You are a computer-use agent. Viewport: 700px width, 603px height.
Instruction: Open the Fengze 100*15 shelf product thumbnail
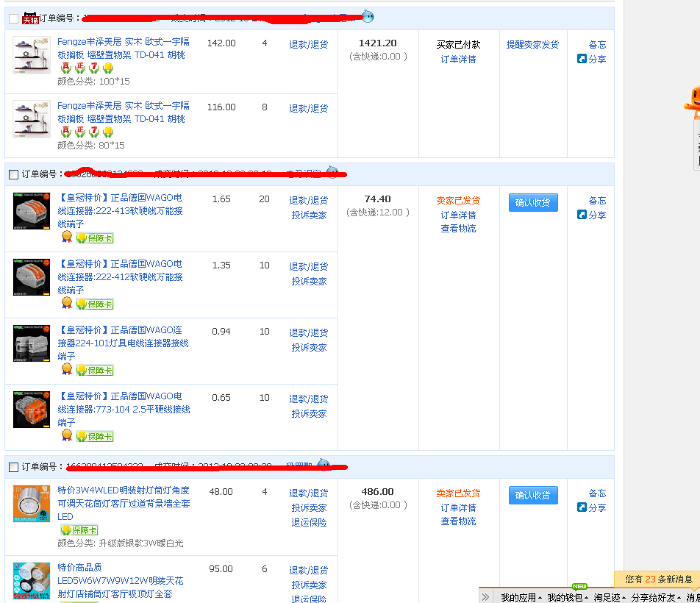[32, 55]
